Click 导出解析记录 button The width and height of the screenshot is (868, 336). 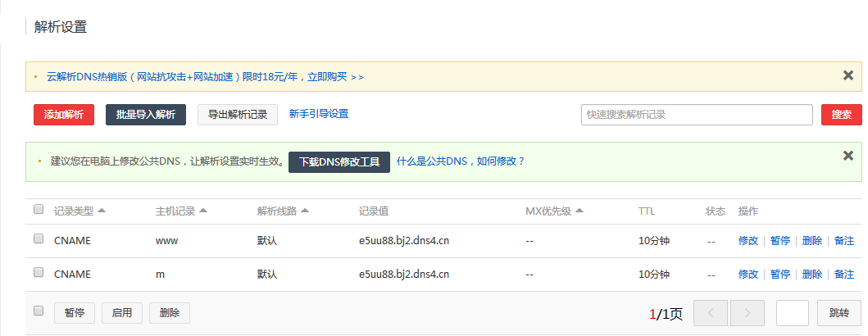[238, 115]
